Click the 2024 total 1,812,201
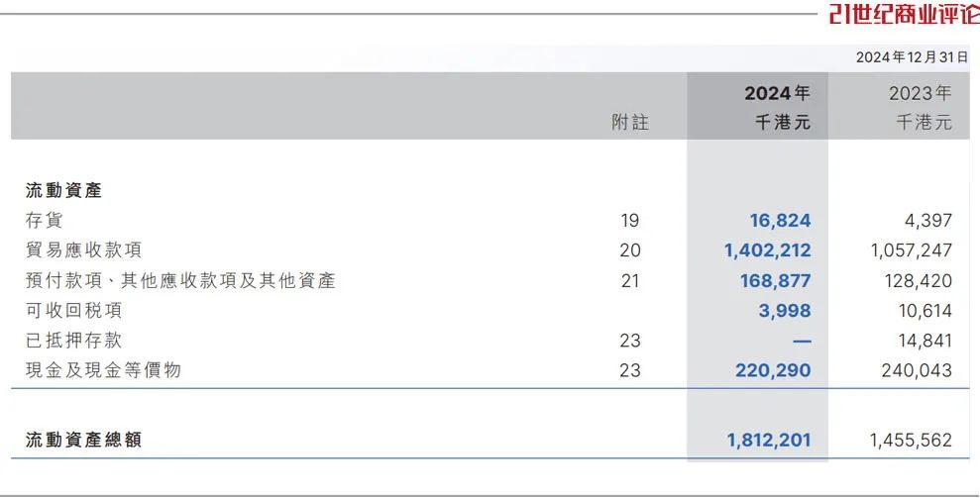 point(767,440)
